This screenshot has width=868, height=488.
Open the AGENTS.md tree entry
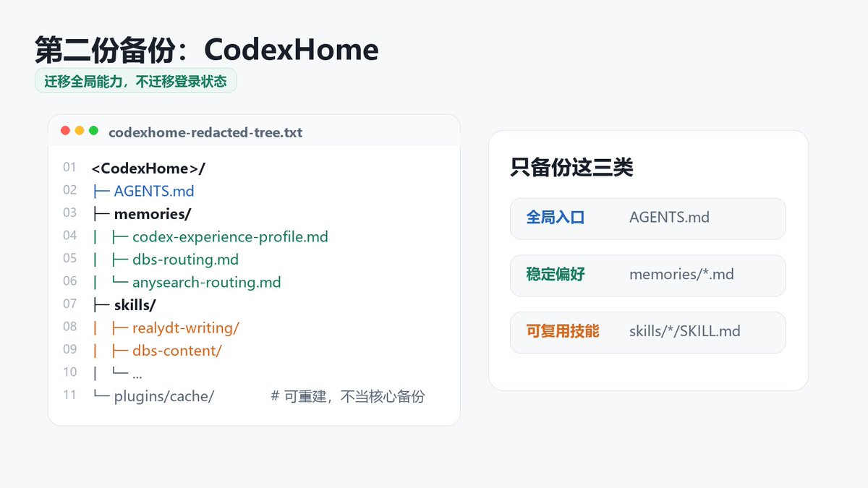tap(154, 192)
